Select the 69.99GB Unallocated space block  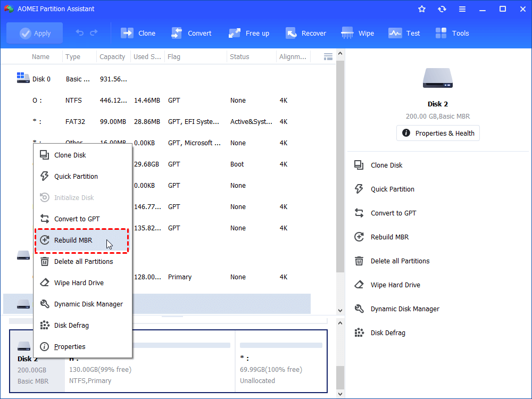pos(281,361)
